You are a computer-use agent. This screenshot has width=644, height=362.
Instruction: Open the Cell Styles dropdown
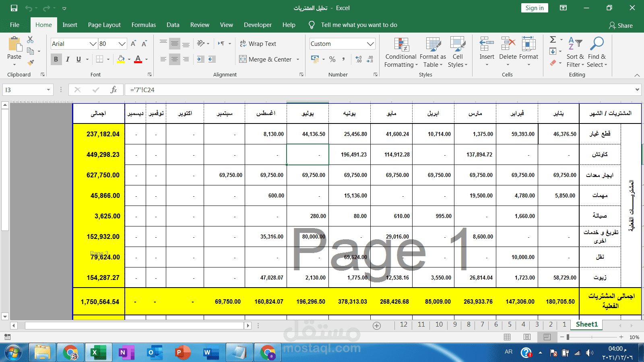tap(458, 52)
